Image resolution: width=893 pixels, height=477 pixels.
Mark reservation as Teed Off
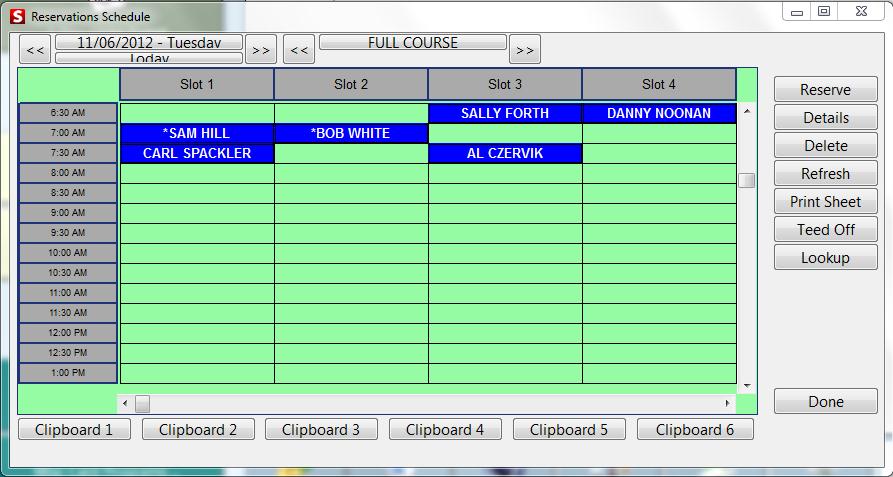pyautogui.click(x=825, y=230)
